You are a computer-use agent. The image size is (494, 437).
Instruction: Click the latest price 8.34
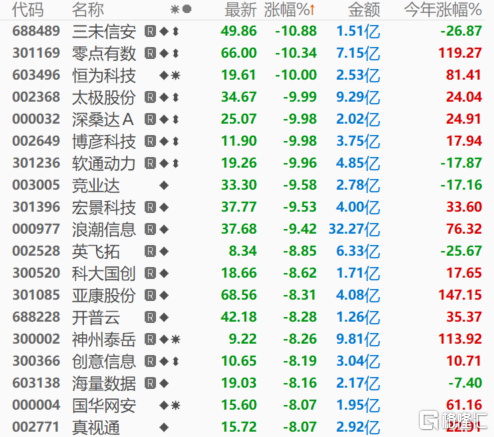click(243, 251)
